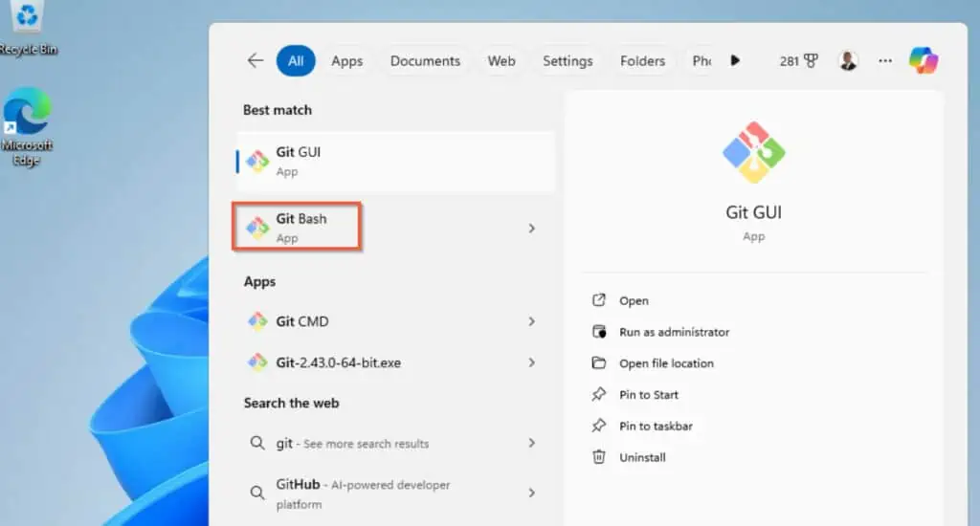Click the Git GUI icon in results list

(x=256, y=162)
